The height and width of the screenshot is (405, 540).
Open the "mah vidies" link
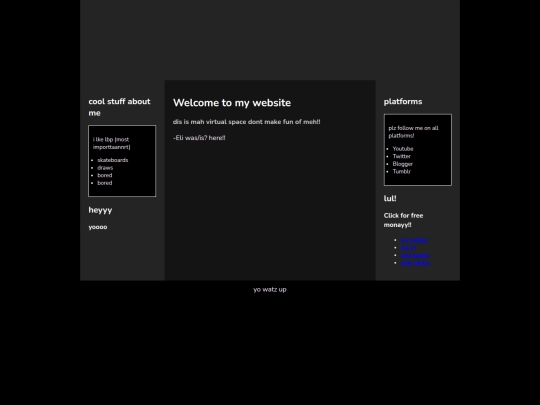point(415,263)
